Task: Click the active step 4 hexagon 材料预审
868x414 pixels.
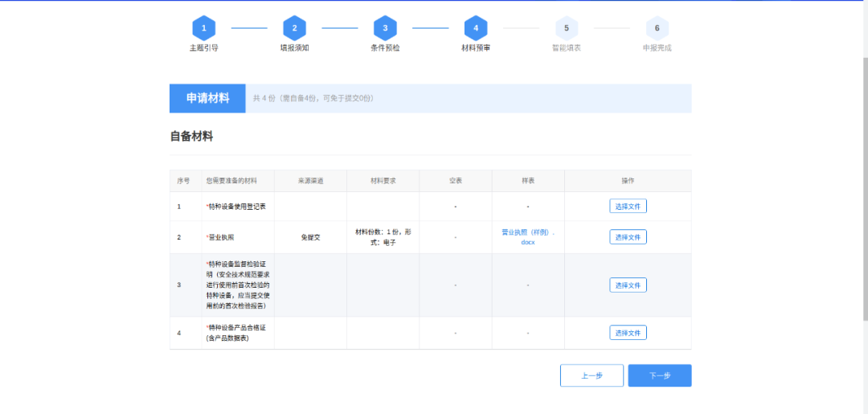Action: tap(476, 28)
